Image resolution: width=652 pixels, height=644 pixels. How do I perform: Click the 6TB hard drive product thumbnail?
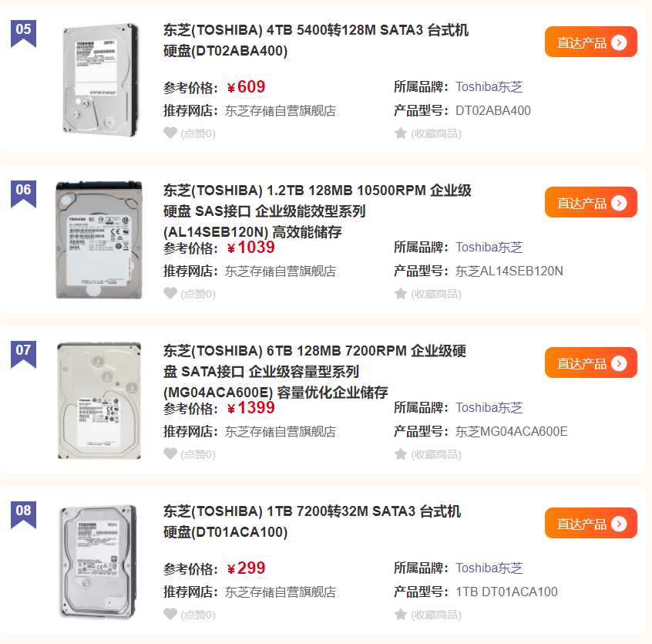(x=99, y=401)
